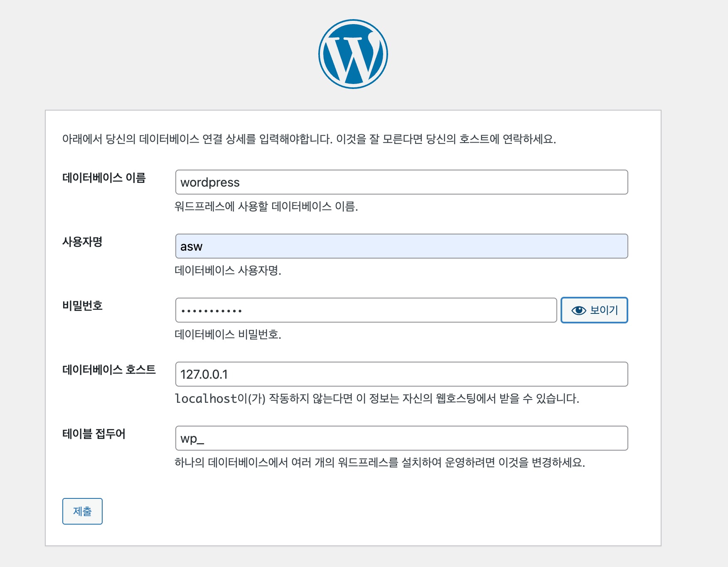Viewport: 728px width, 567px height.
Task: Click the hint text '데이터베이스 비밀번호.'
Action: click(x=228, y=335)
